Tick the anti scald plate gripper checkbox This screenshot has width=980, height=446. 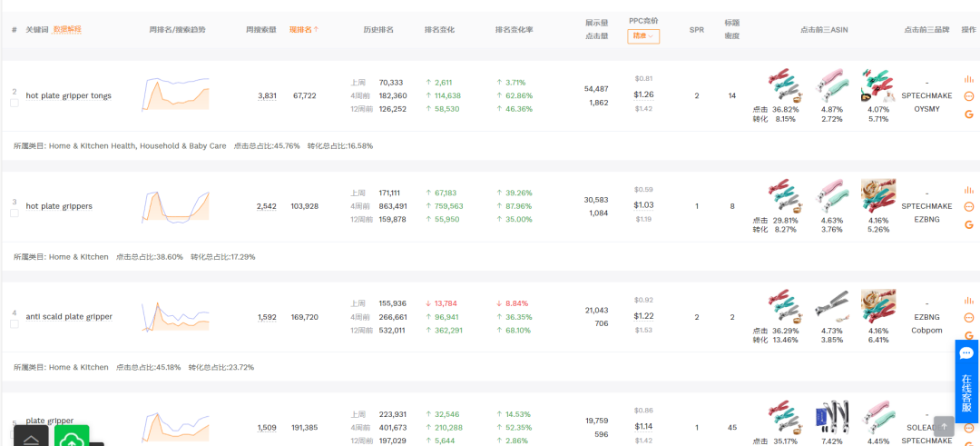point(15,324)
